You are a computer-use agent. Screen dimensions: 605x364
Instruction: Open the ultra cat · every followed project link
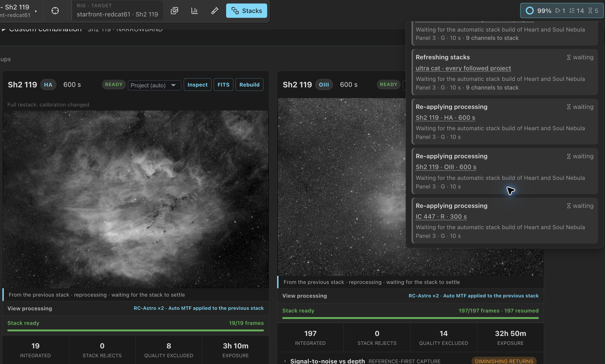click(463, 68)
